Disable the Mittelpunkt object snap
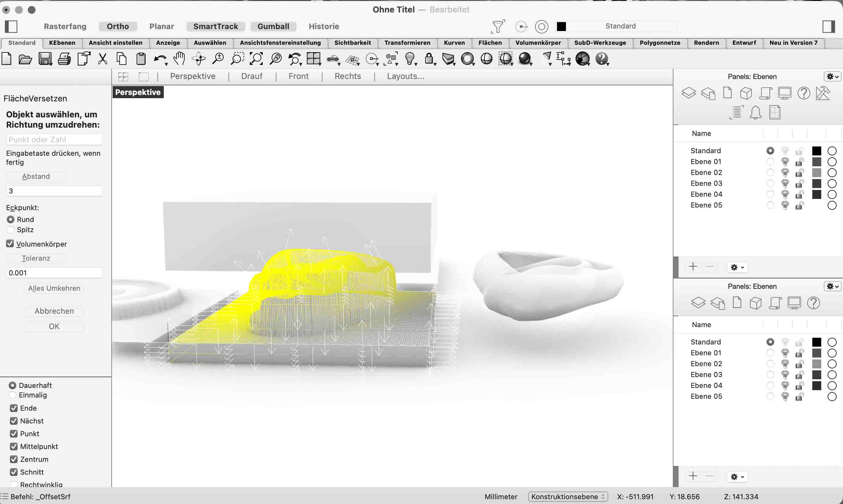843x504 pixels. coord(14,446)
